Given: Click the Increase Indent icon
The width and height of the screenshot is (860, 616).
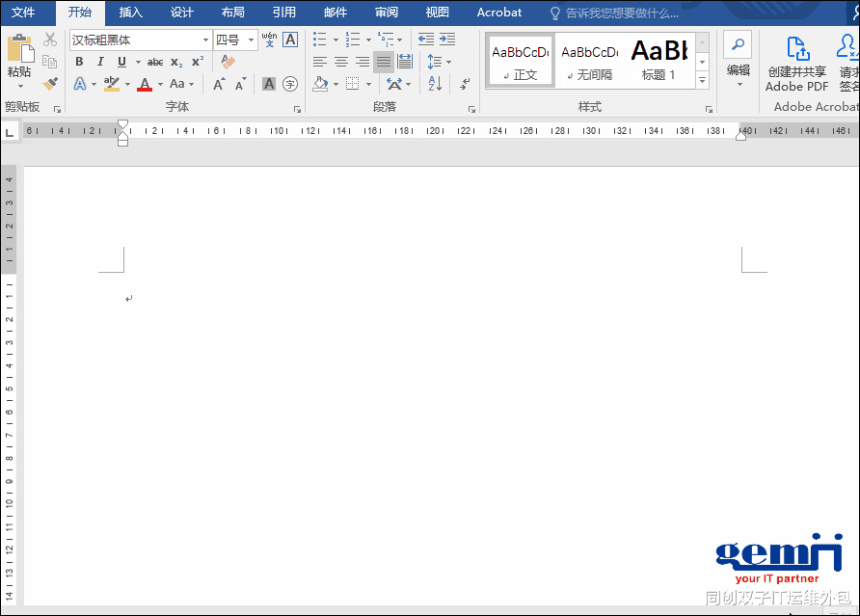Looking at the screenshot, I should (447, 39).
